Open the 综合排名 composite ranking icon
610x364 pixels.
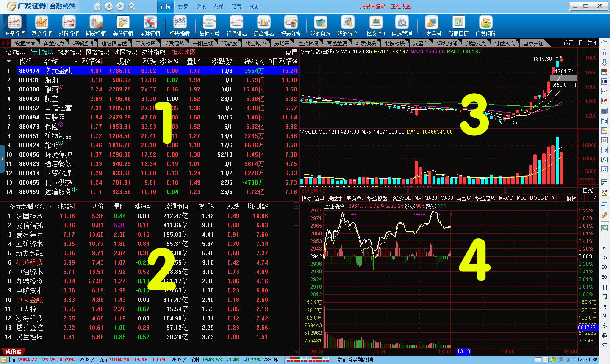click(x=263, y=26)
